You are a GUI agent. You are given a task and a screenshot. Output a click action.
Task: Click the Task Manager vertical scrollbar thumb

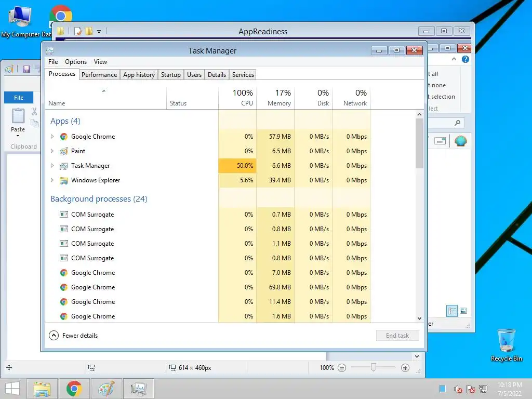419,143
